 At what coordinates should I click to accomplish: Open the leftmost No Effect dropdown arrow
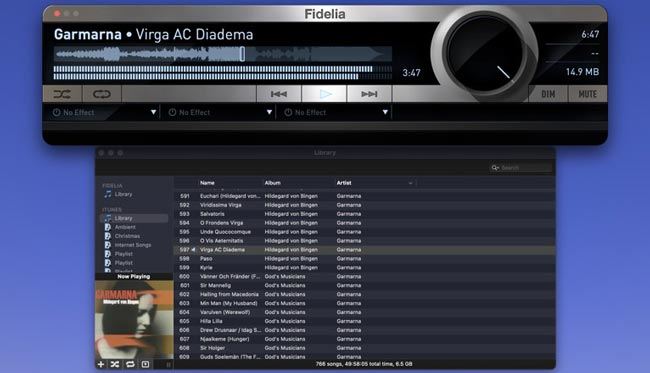tap(153, 112)
